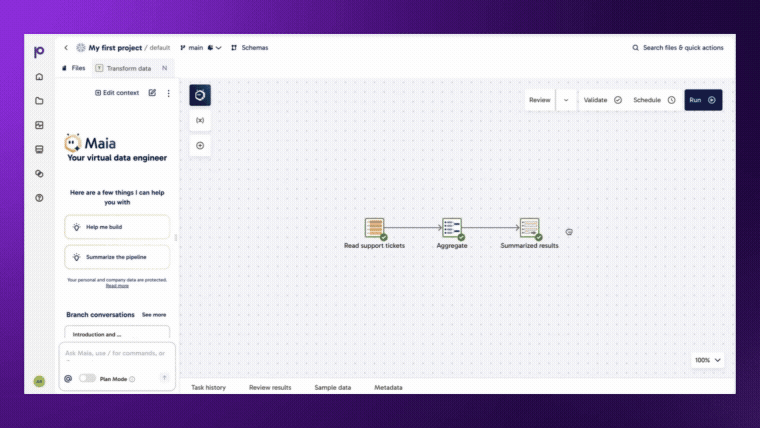Open the Sample data tab

click(x=332, y=387)
